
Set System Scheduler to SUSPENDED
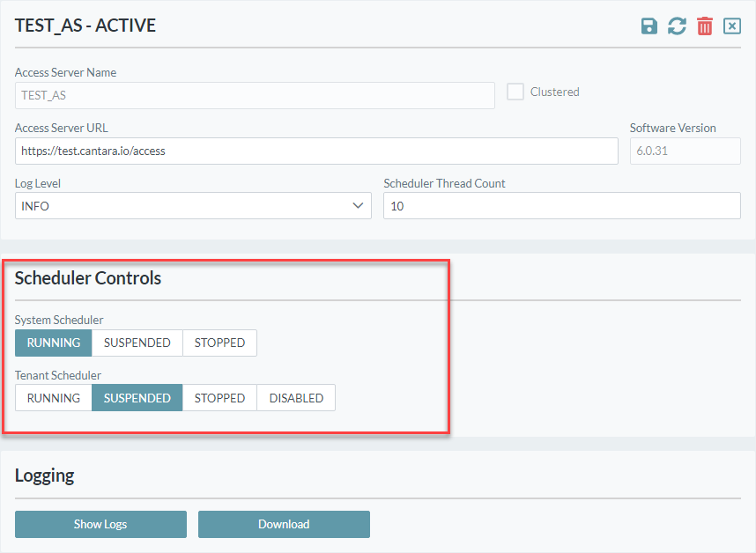[137, 343]
